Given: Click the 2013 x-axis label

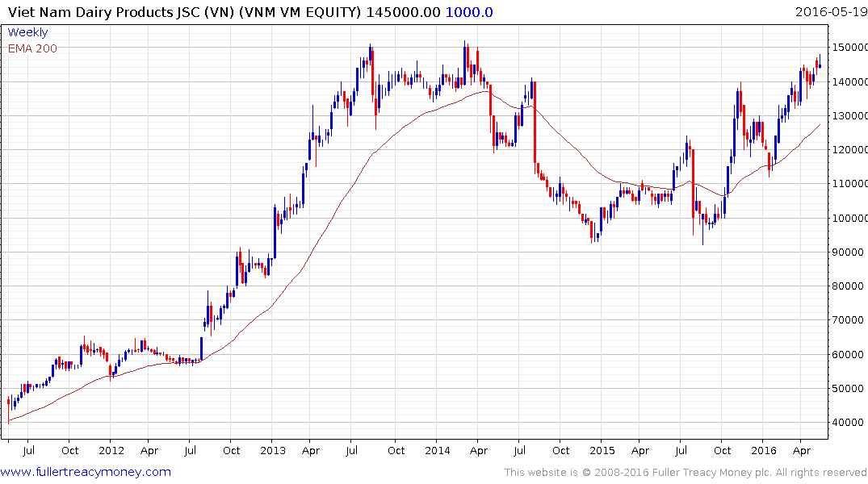Looking at the screenshot, I should (273, 451).
